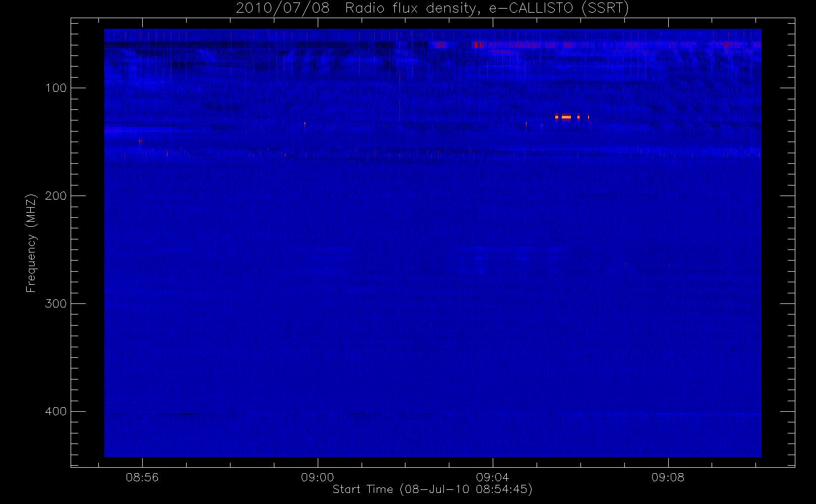Screen dimensions: 816x504
Task: Click the '200' frequency tick label
Action: [56, 196]
